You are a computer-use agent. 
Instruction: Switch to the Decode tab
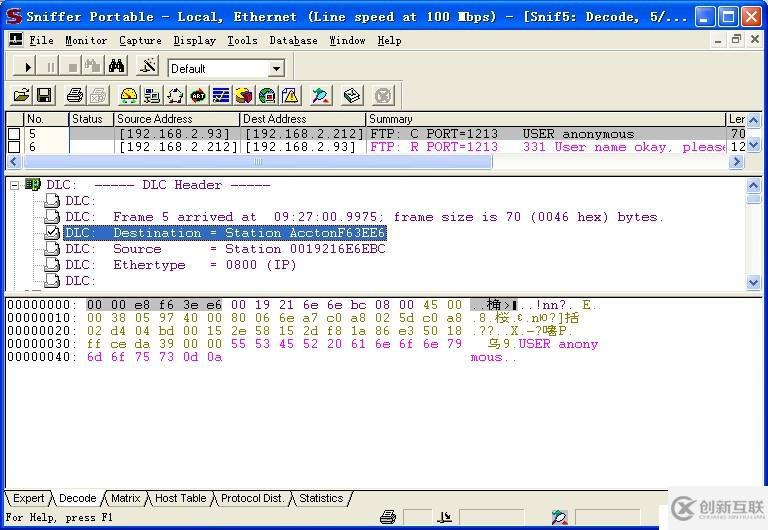click(x=77, y=498)
